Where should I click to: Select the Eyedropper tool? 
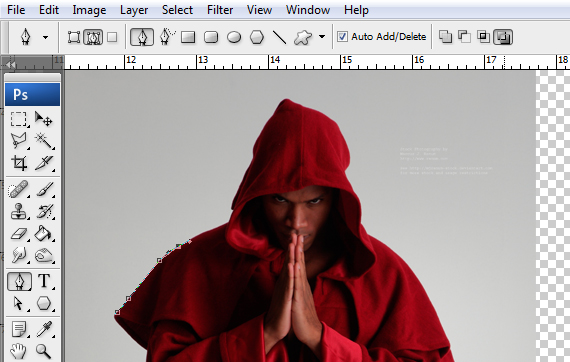(x=44, y=329)
